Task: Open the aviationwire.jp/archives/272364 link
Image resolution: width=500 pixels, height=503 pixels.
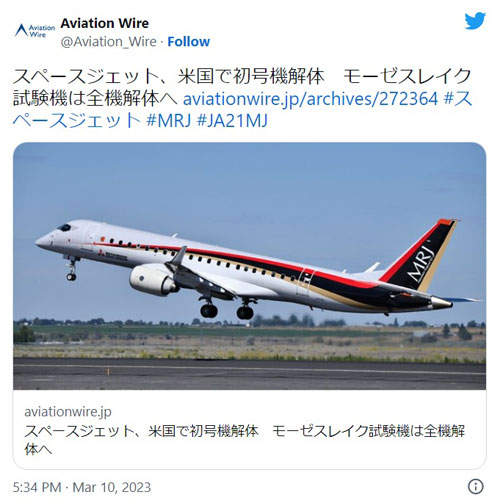Action: coord(310,98)
